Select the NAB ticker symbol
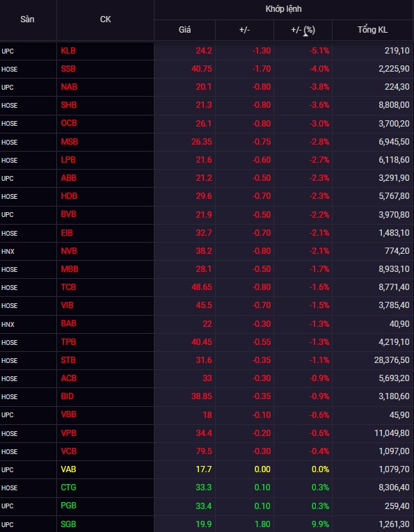The width and height of the screenshot is (414, 532). click(69, 87)
